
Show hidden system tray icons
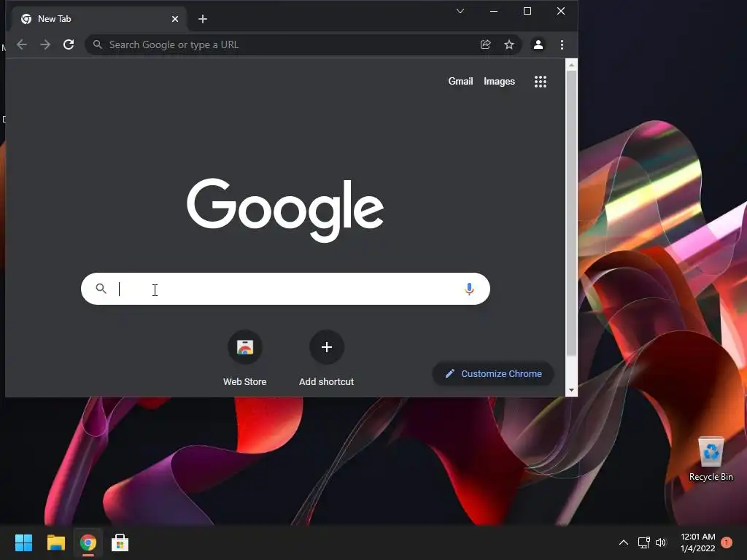pos(624,542)
